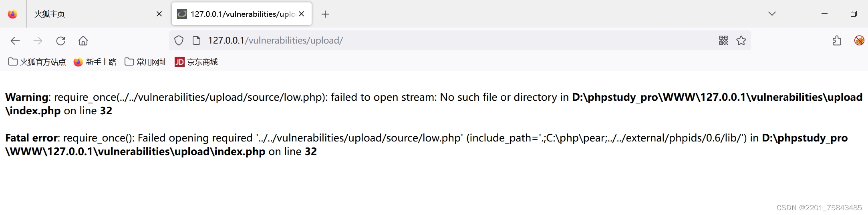Open the Firefox home page

pos(83,41)
